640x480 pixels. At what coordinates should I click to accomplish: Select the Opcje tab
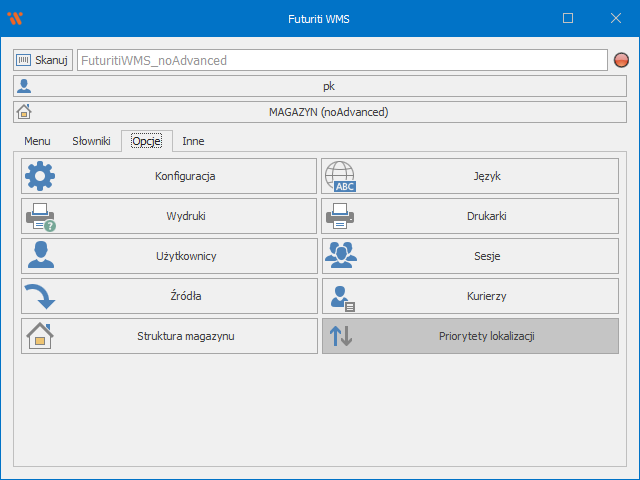click(x=146, y=142)
